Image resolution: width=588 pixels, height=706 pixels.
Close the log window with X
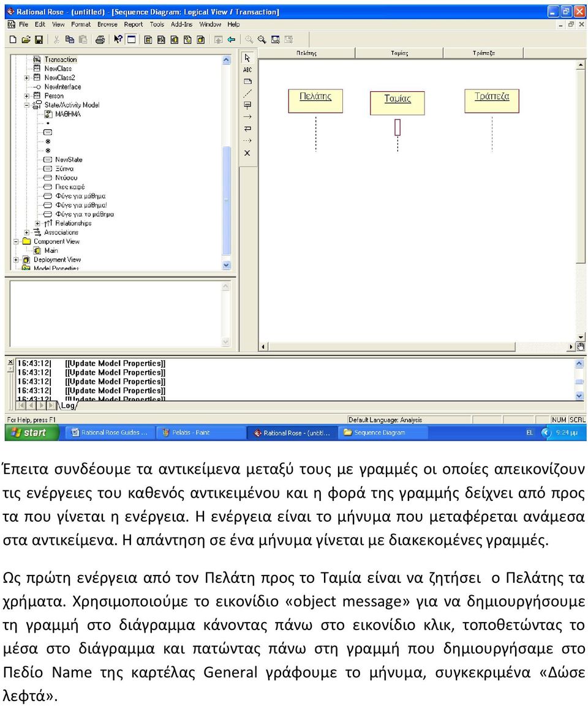(x=10, y=362)
